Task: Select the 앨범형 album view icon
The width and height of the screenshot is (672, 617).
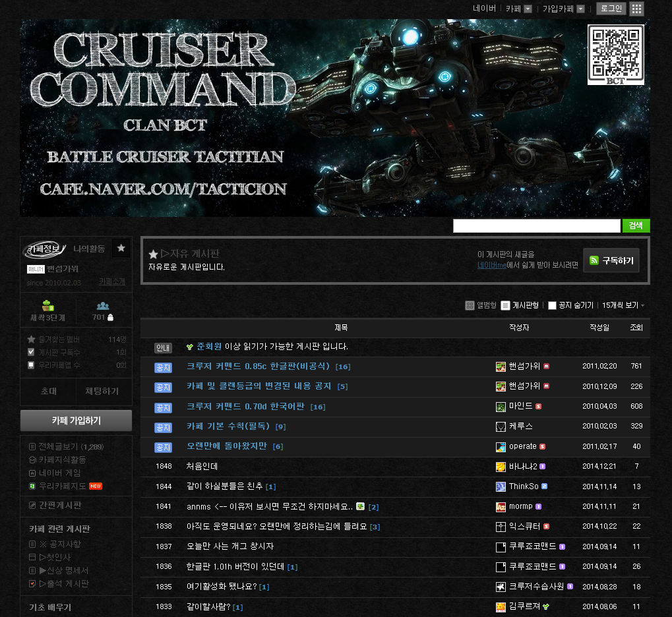Action: pos(470,305)
